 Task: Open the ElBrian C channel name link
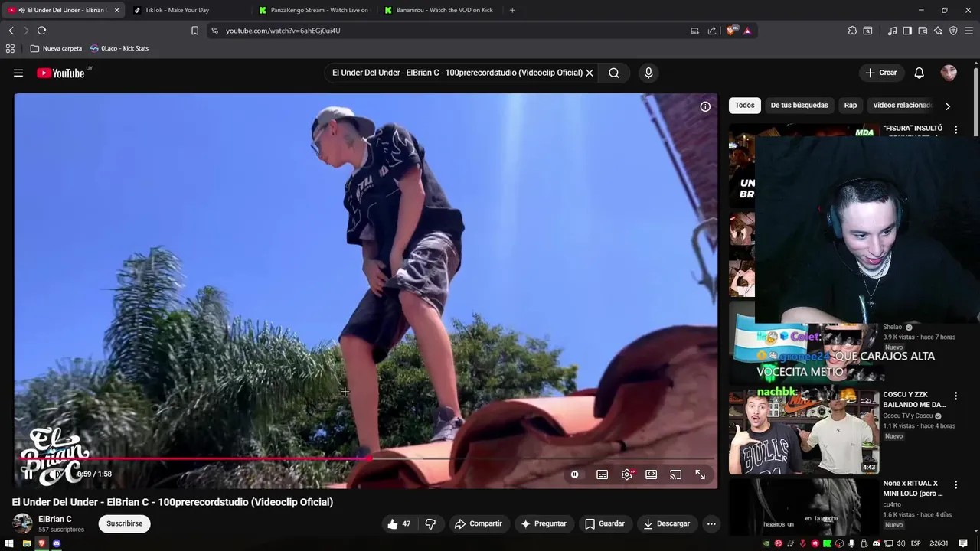55,519
